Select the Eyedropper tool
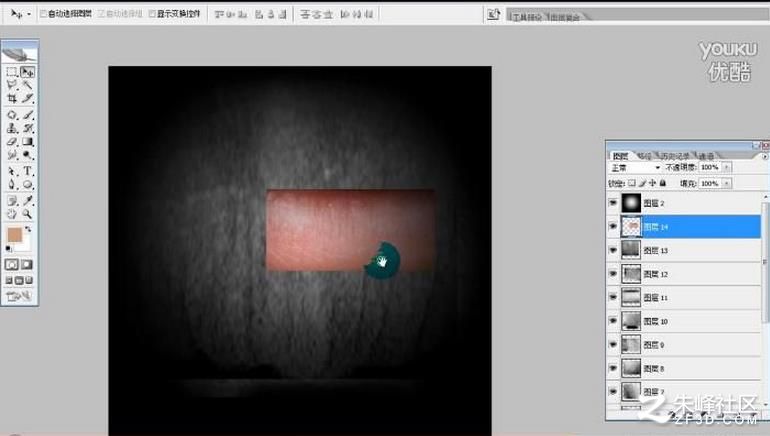Screen dimensions: 770x436 [28, 200]
